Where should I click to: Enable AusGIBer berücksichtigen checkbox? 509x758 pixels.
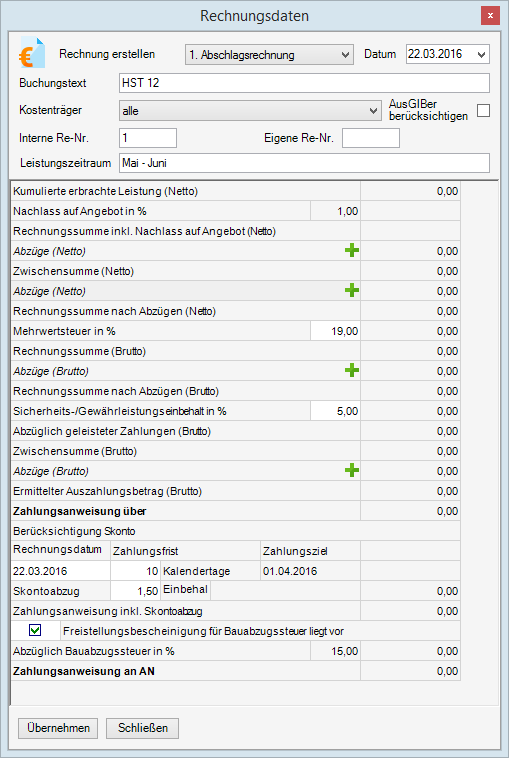[483, 111]
